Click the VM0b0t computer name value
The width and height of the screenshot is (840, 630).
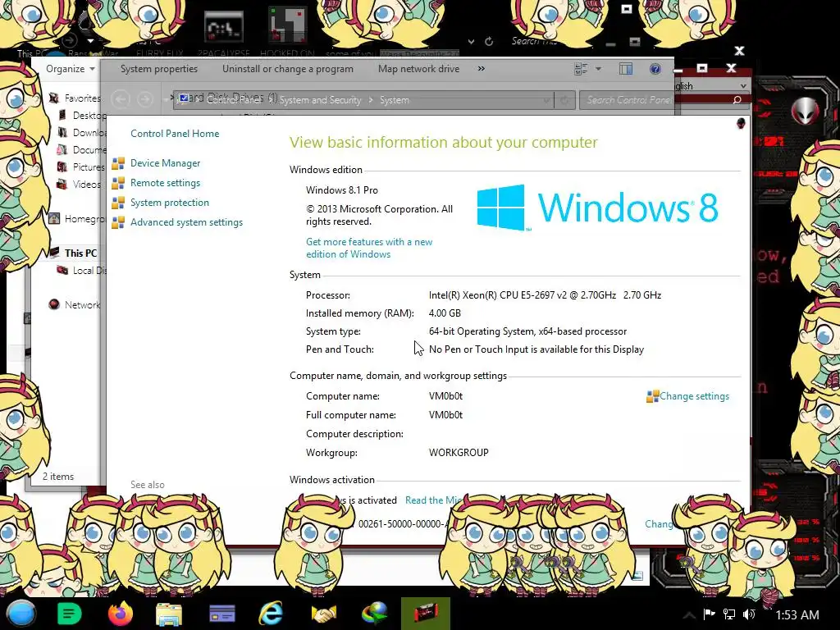(445, 396)
